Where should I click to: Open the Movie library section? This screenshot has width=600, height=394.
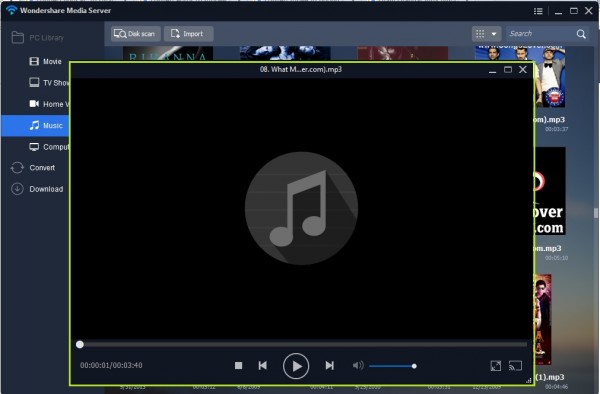(x=45, y=61)
